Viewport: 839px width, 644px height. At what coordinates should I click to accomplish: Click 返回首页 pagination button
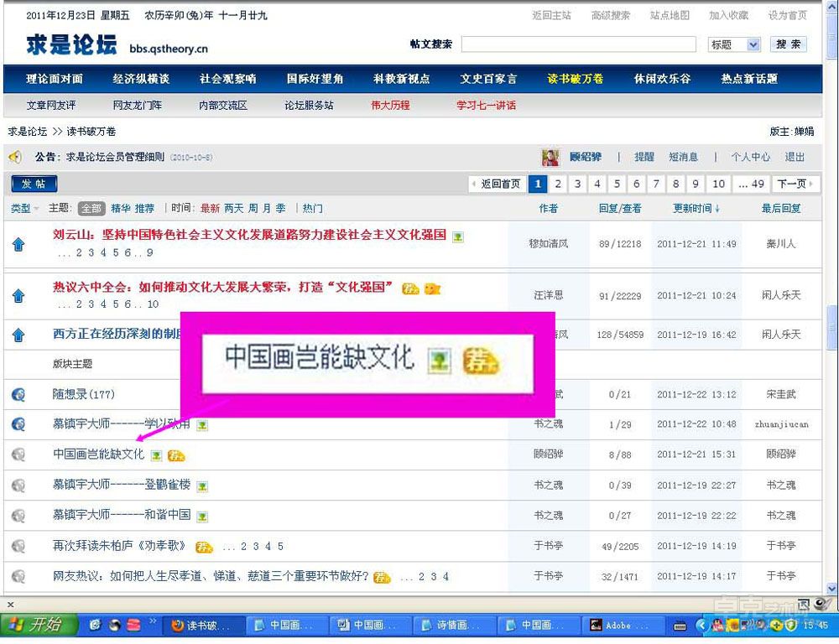point(497,184)
